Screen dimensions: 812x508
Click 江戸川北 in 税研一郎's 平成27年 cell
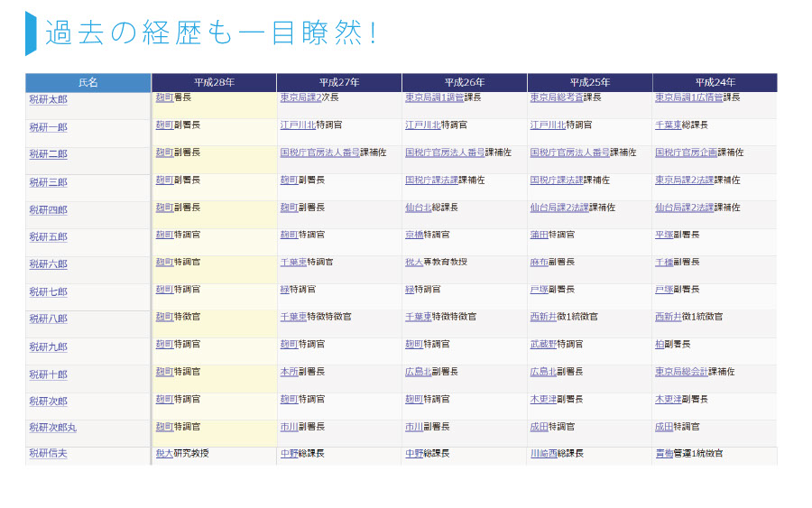[x=298, y=125]
